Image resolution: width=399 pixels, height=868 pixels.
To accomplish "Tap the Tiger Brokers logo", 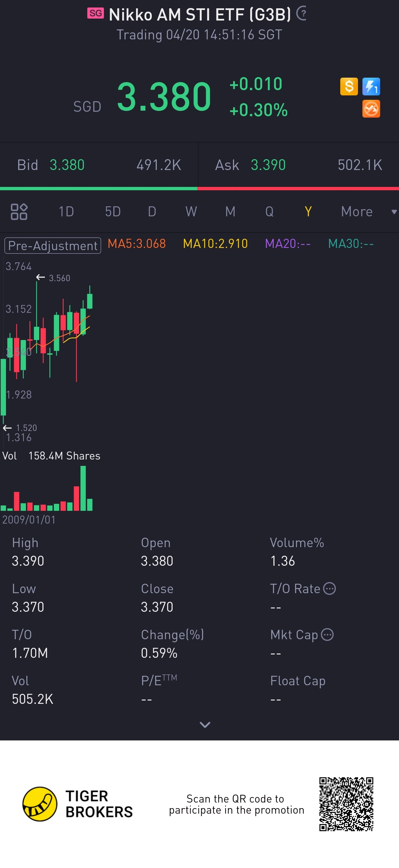I will pos(77,804).
